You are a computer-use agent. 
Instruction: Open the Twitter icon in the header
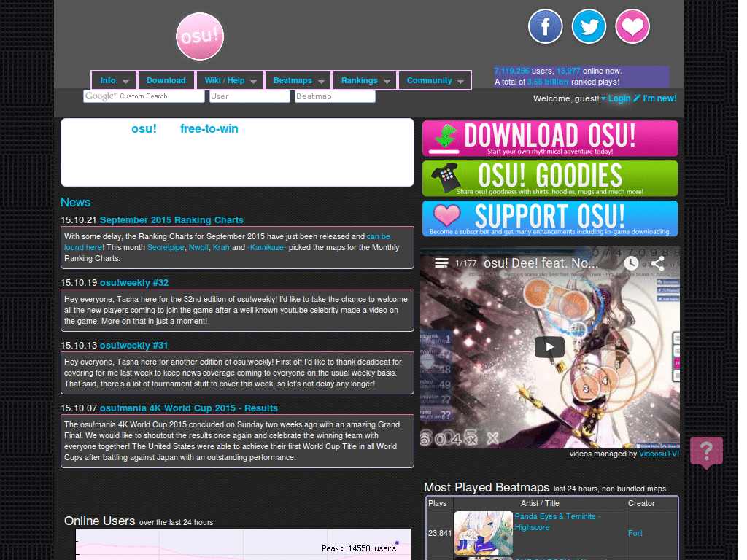[589, 26]
